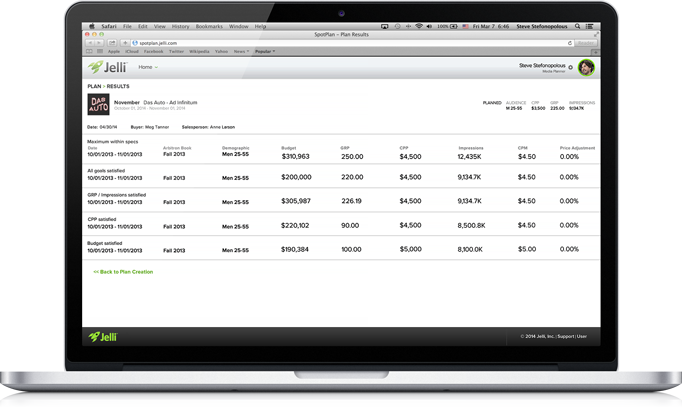Image resolution: width=682 pixels, height=407 pixels.
Task: Click the Das Auto campaign logo
Action: click(x=98, y=105)
